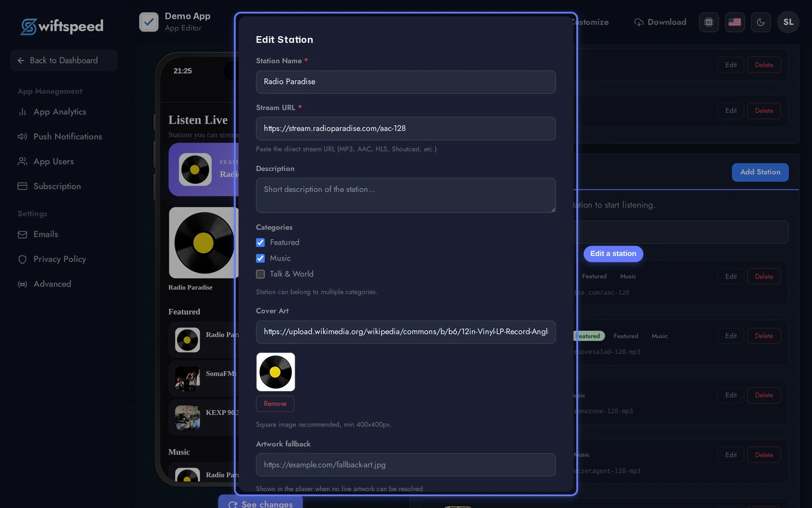
Task: Click the Cover Art URL field
Action: coord(406,332)
